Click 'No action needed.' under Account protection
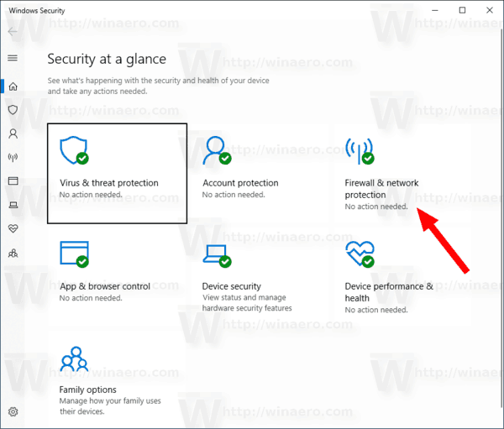 [x=234, y=195]
